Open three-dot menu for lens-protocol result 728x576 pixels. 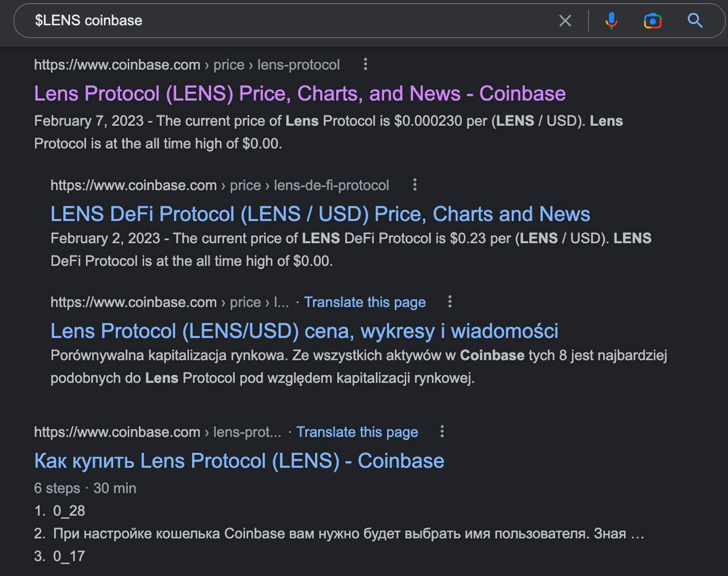[x=365, y=64]
